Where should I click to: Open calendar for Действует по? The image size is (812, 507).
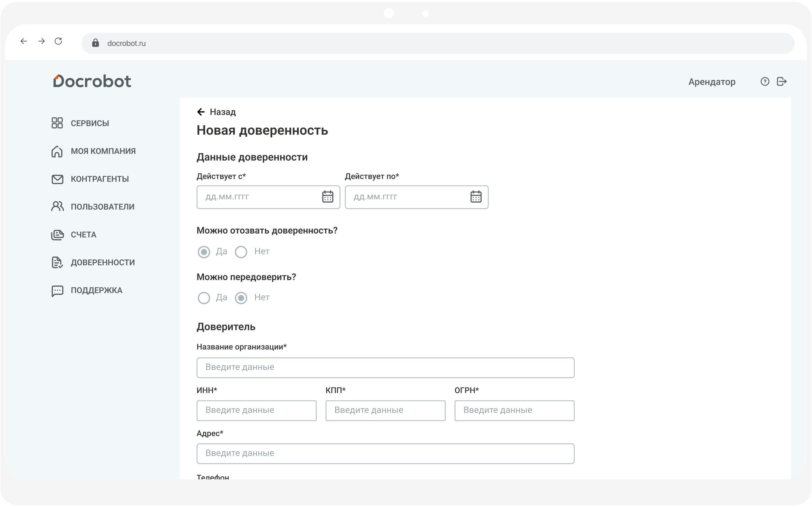476,197
